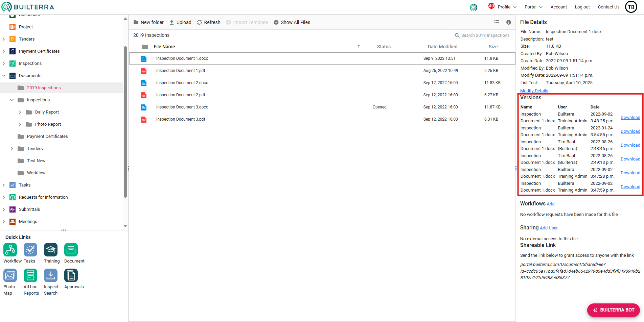Screen dimensions: 644x322
Task: Click the Payment Certificates icon in sidebar
Action: [13, 51]
